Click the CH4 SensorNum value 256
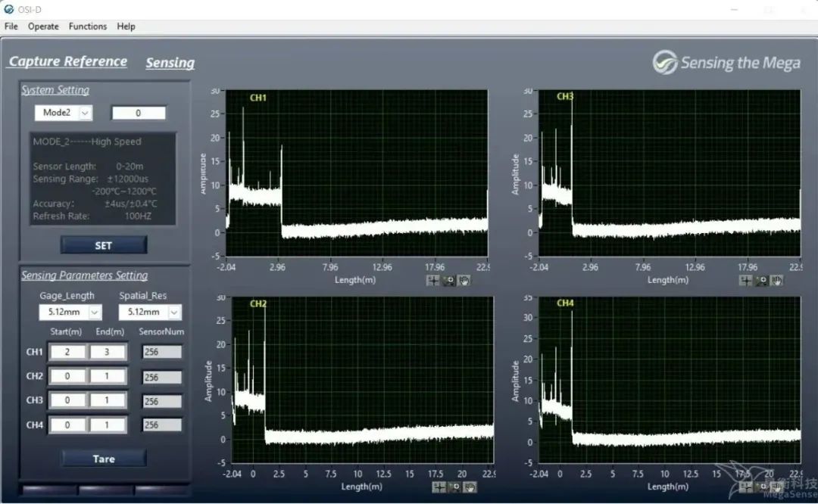Screen dimensions: 818x504 tap(162, 425)
